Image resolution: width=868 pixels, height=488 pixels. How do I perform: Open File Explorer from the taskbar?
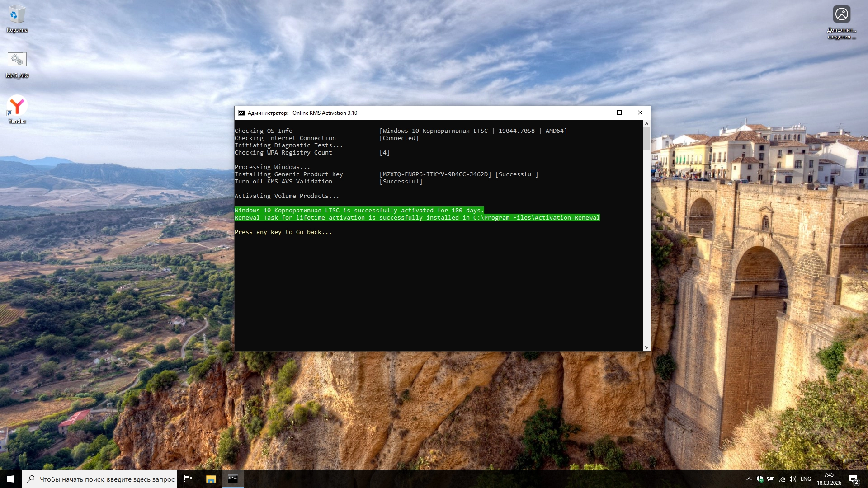click(211, 479)
